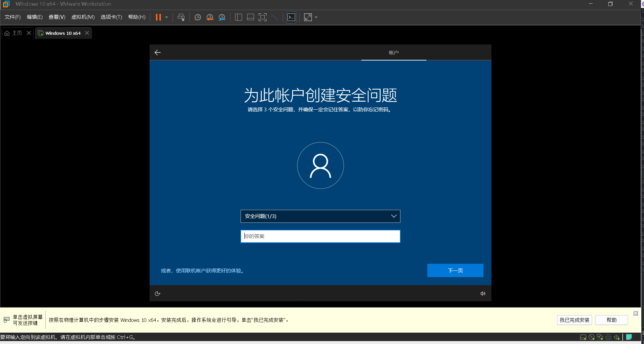Click the volume icon in setup screen
Image resolution: width=644 pixels, height=344 pixels.
pos(483,294)
